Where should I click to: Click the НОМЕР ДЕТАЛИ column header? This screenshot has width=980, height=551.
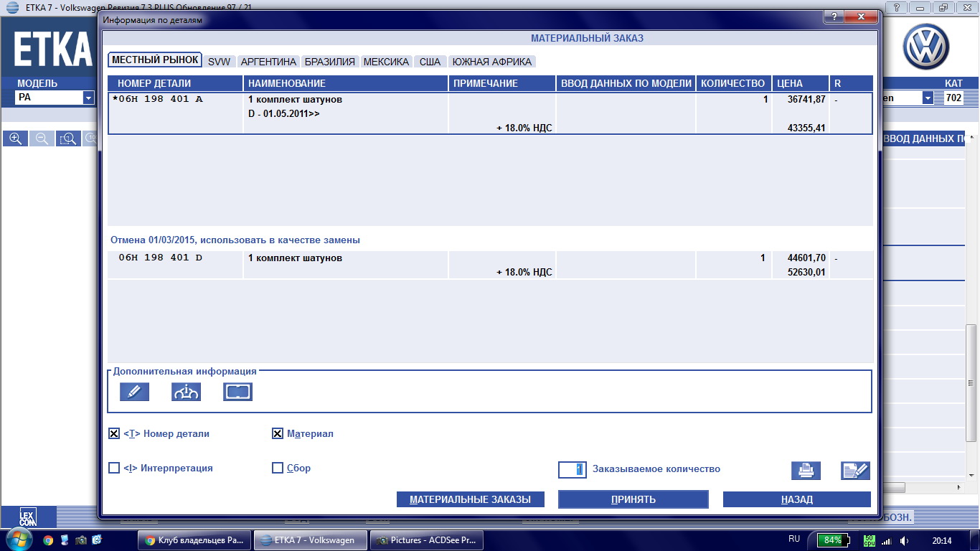pyautogui.click(x=175, y=83)
